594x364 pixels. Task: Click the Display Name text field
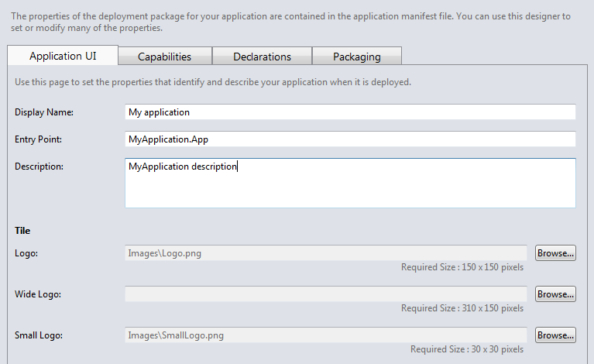350,112
